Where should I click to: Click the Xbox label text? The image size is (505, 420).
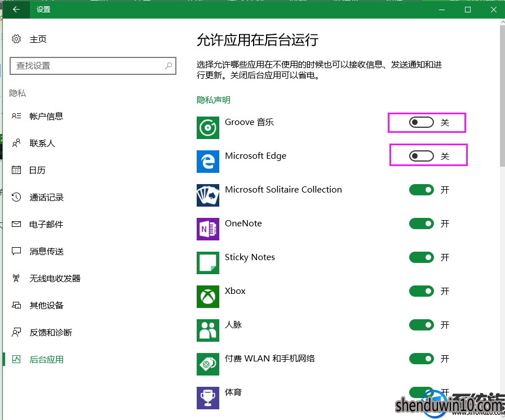pos(235,291)
